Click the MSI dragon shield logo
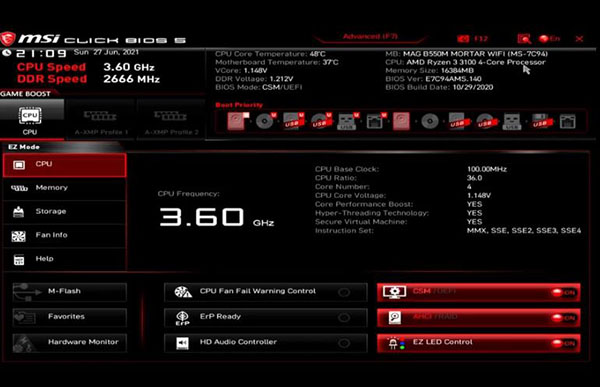Screen dimensions: 600x387 coord(8,39)
